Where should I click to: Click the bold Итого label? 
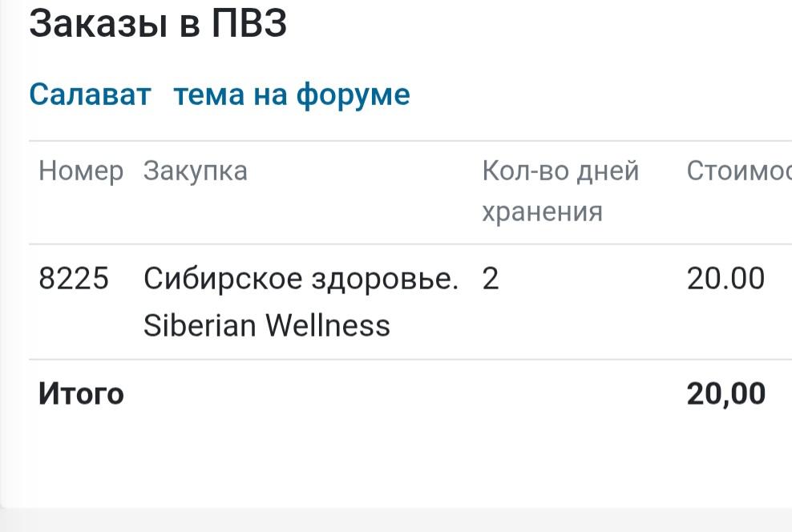81,394
